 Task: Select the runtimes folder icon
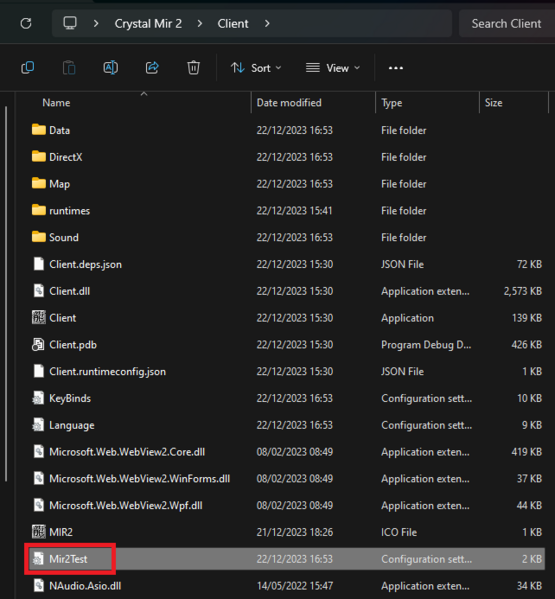pyautogui.click(x=39, y=210)
